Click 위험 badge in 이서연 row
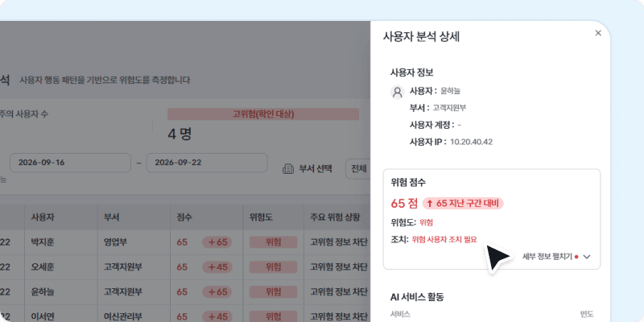 click(273, 316)
